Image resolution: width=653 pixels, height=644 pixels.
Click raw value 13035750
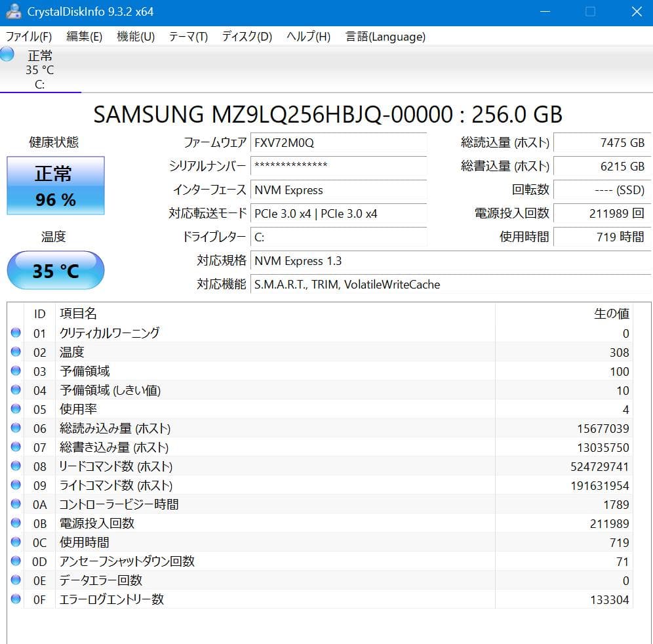(x=603, y=447)
